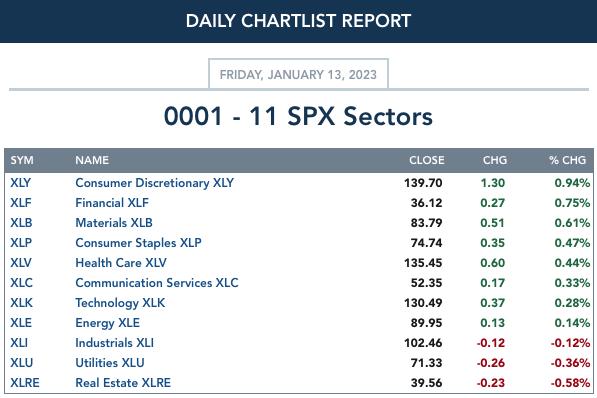
Task: Sort table by the % CHG column header
Action: coord(567,160)
